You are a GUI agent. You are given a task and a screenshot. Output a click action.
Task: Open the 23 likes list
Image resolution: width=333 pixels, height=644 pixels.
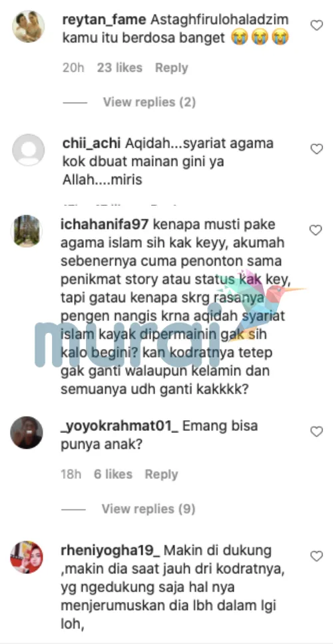[x=119, y=68]
